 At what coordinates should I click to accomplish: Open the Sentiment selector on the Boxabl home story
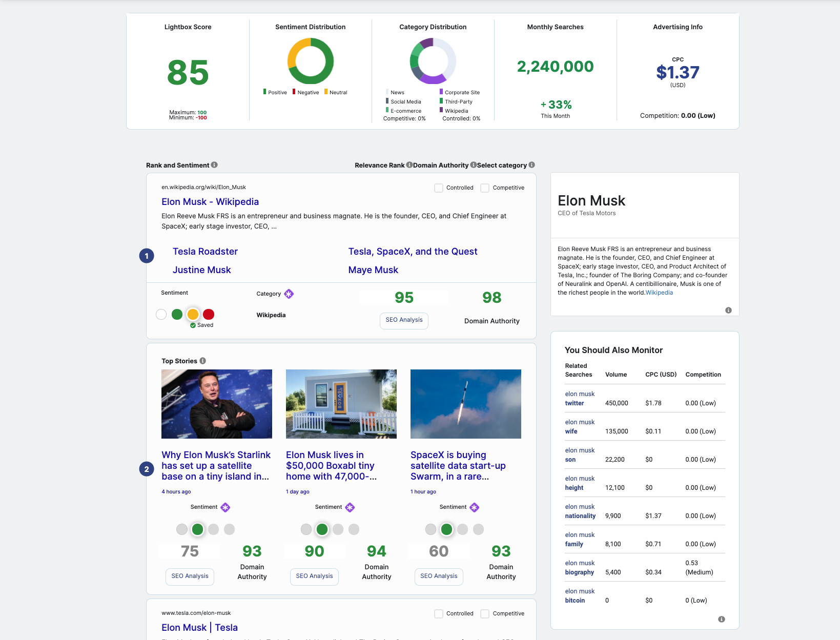click(350, 507)
